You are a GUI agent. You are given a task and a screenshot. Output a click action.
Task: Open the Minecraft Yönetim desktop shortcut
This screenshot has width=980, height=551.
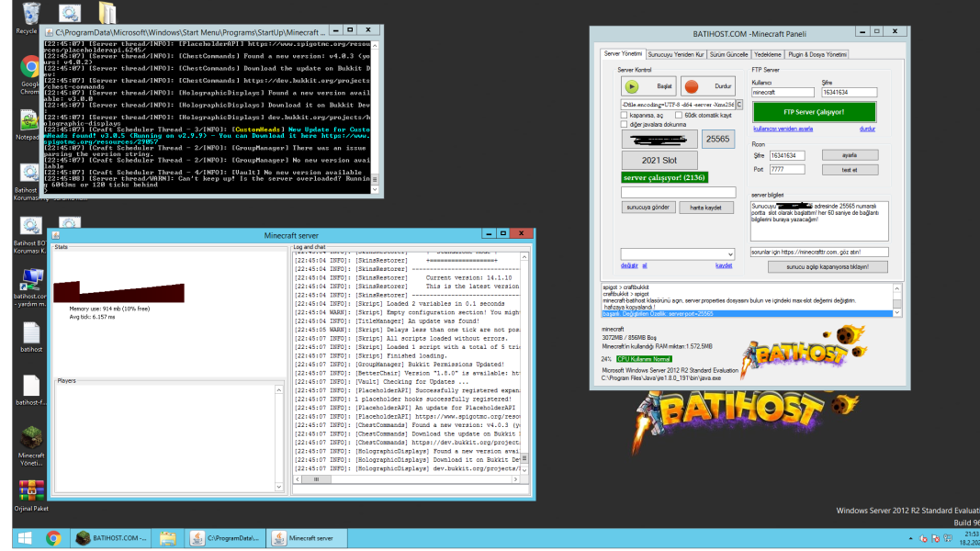pos(30,445)
